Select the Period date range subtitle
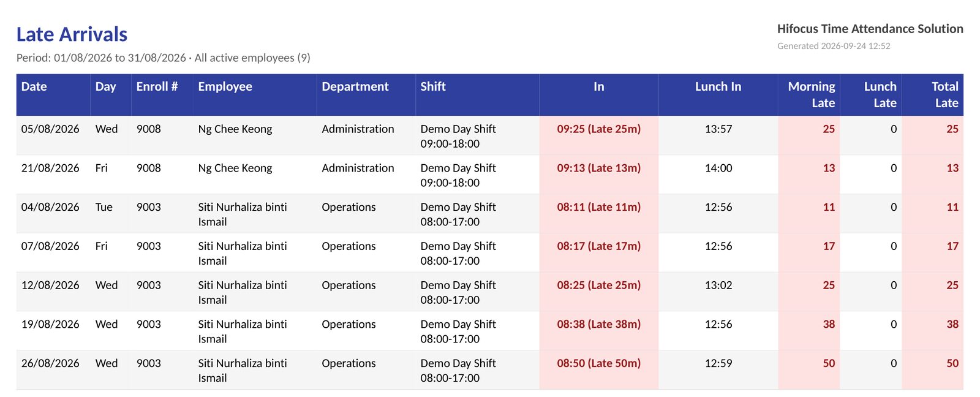The height and width of the screenshot is (397, 980). pyautogui.click(x=164, y=58)
